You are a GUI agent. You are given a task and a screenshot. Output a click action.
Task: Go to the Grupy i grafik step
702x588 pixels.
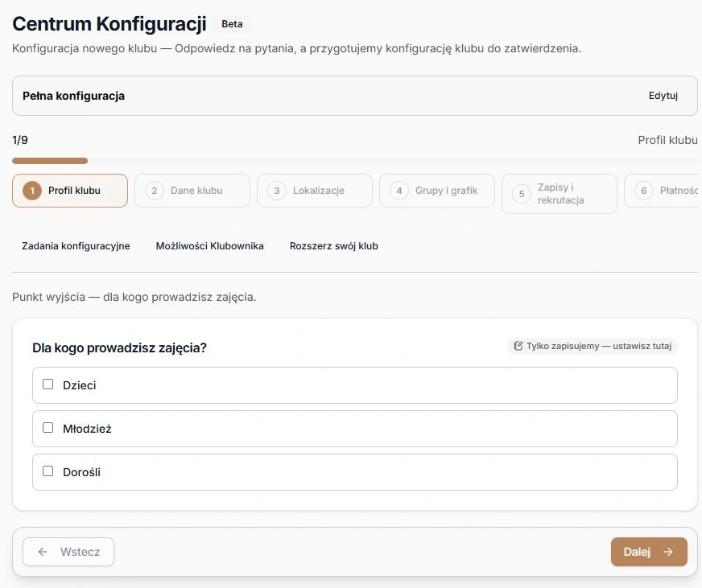[437, 191]
